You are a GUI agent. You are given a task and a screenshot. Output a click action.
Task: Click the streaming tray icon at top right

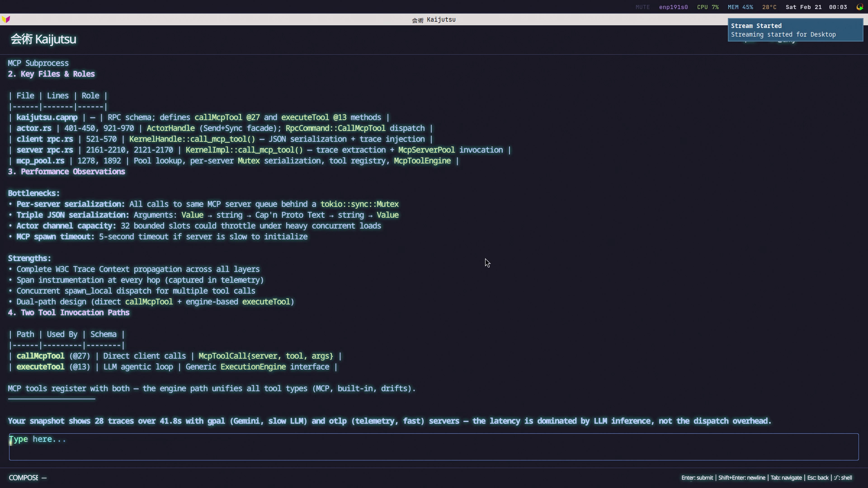tap(859, 7)
